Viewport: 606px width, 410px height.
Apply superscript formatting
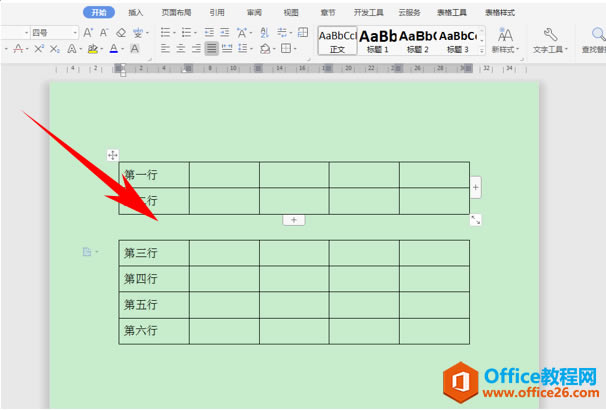point(37,49)
